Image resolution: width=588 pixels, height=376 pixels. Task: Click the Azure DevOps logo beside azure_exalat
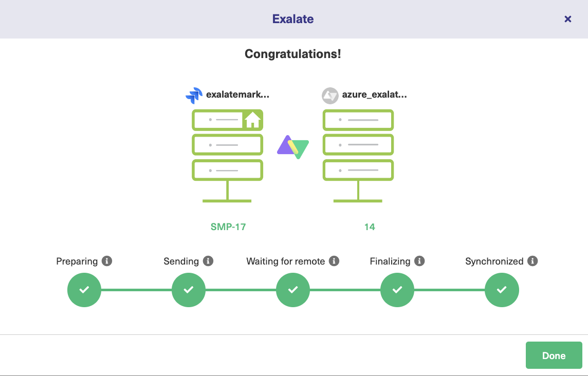coord(329,96)
